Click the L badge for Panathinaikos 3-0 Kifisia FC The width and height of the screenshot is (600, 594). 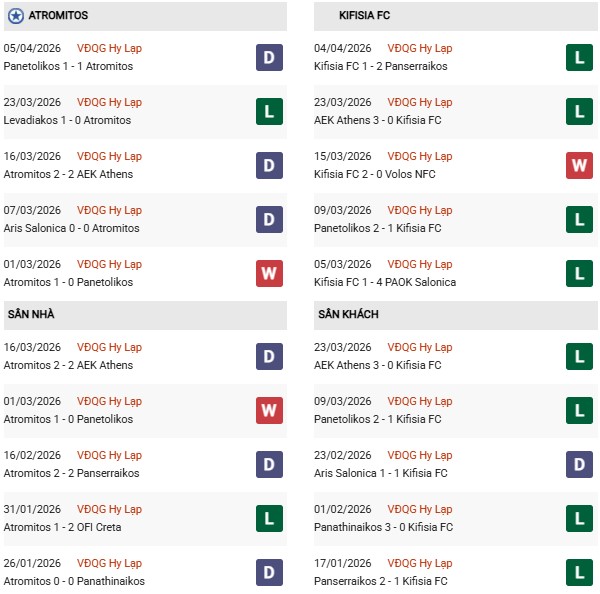tap(579, 518)
